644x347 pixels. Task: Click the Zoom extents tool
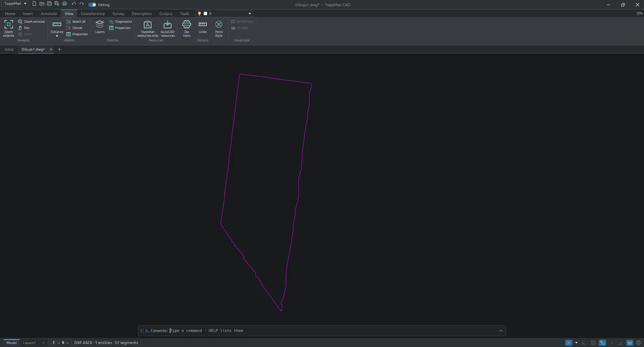(x=9, y=28)
